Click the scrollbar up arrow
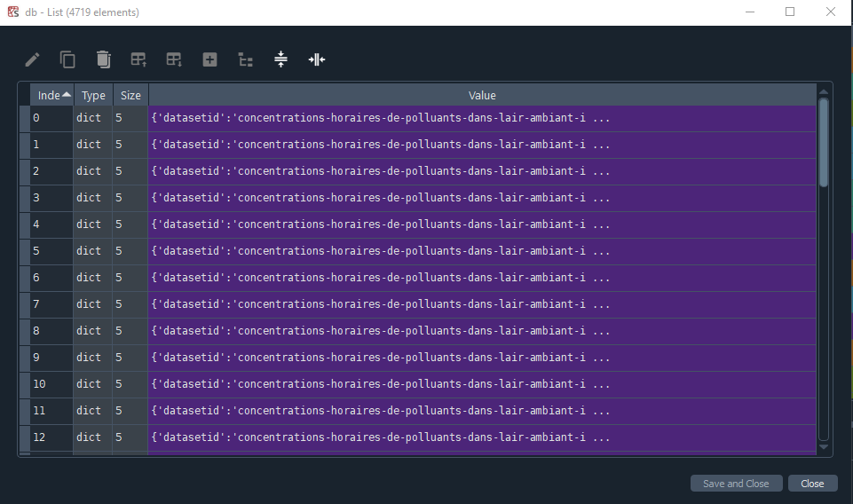 [x=824, y=92]
